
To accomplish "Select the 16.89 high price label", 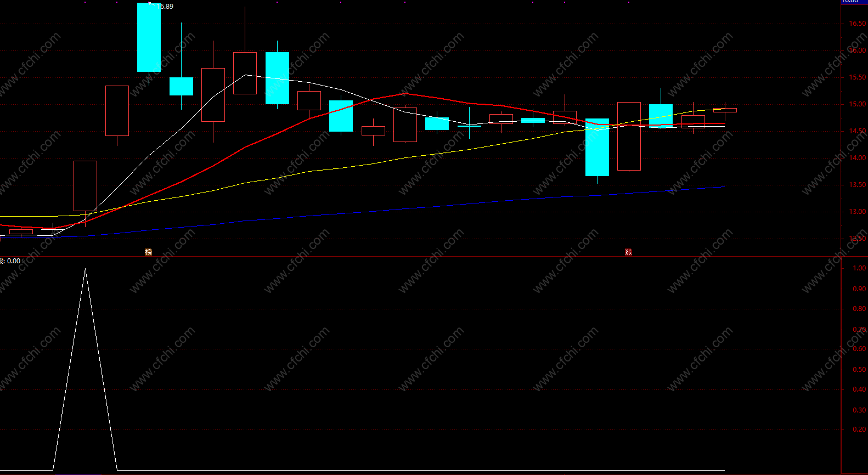I will (x=165, y=7).
